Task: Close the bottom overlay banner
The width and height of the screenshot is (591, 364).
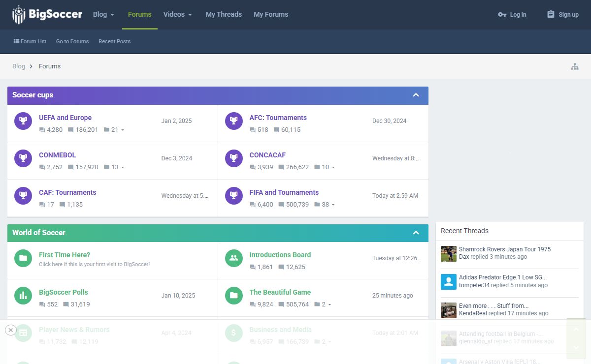Action: [11, 330]
